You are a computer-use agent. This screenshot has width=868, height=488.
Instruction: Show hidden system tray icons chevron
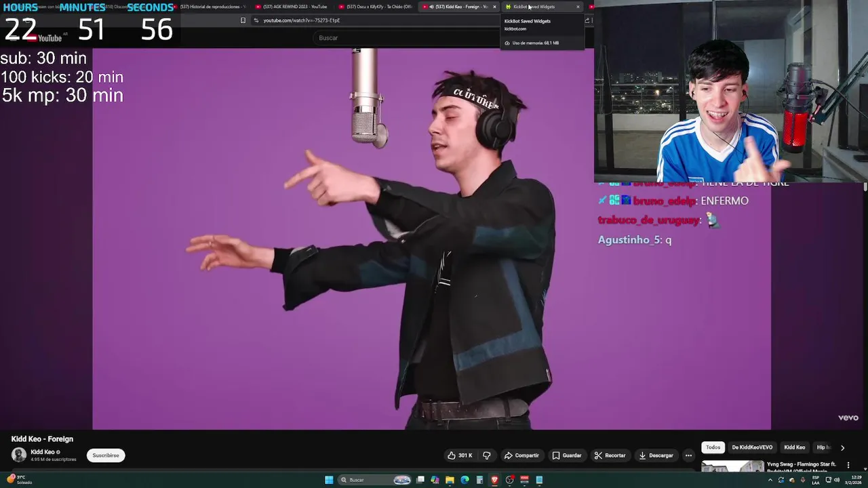(x=770, y=480)
